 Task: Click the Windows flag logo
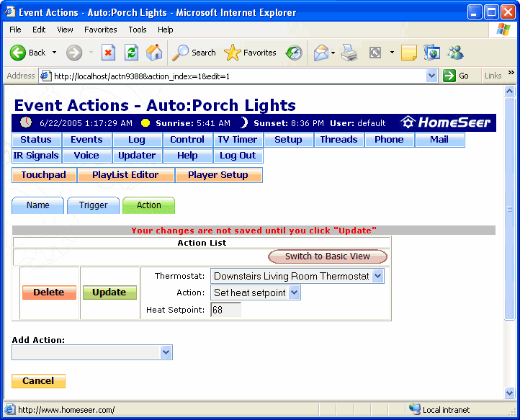coord(503,30)
